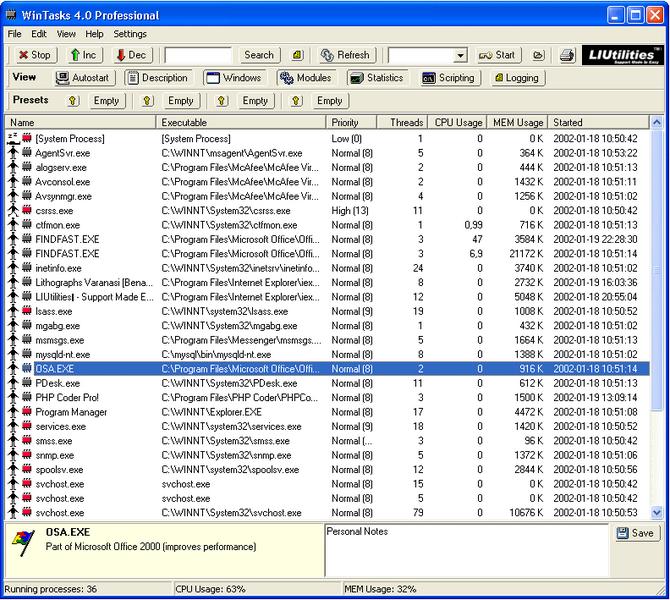Click the scrollbar down arrow

coord(656,512)
